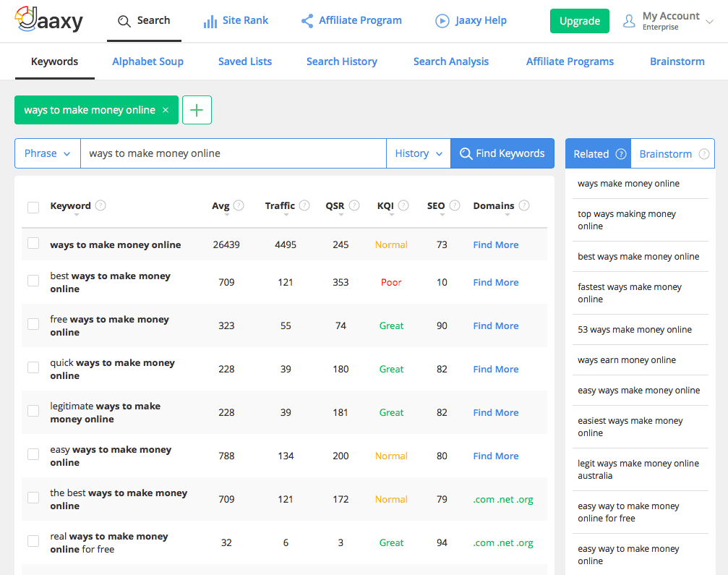Sort by the Avg column arrow
Image resolution: width=728 pixels, height=575 pixels.
(227, 215)
